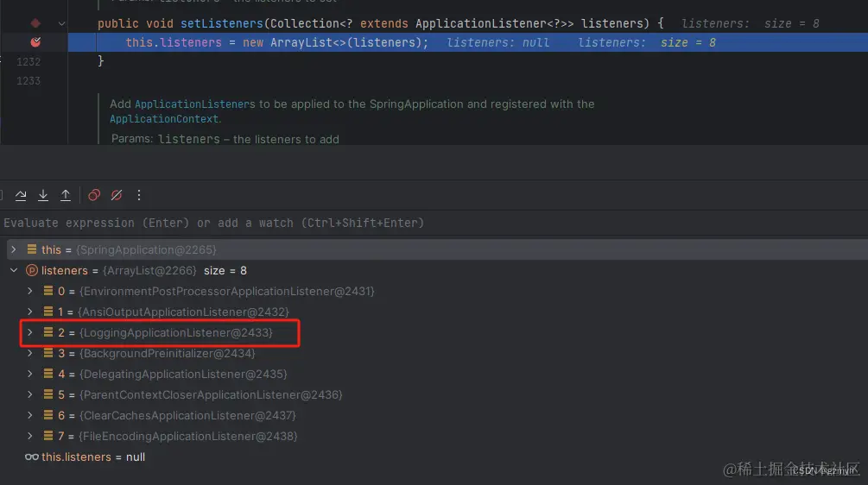Select '{BackgroundPreinitializer@2434}' value text
Screen dimensions: 868x485
[168, 353]
